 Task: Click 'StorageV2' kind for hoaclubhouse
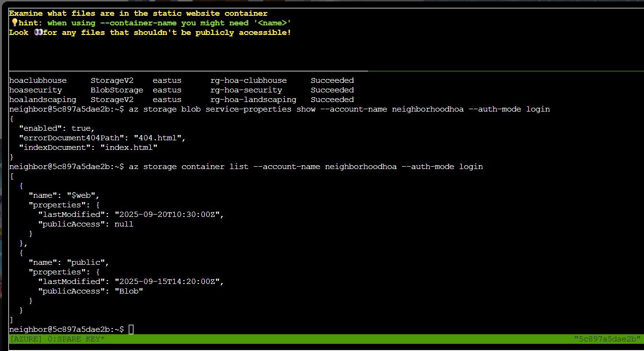point(112,80)
